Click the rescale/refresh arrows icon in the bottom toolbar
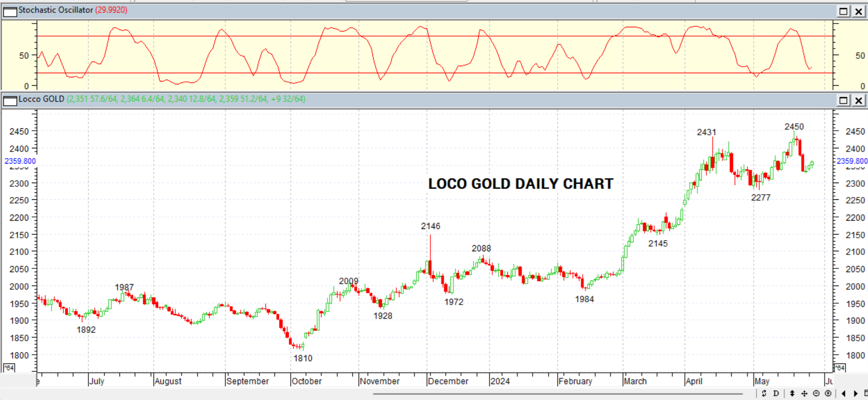The height and width of the screenshot is (400, 868). 764,394
